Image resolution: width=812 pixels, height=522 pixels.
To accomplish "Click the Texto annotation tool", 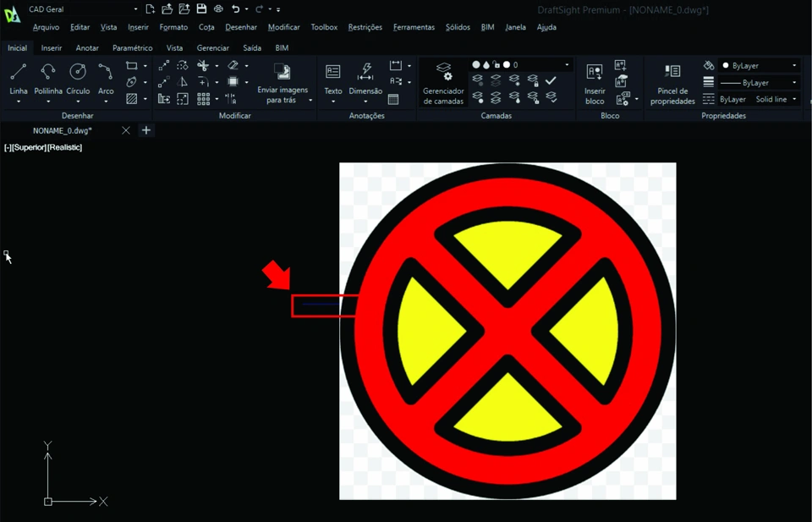I will pos(333,79).
